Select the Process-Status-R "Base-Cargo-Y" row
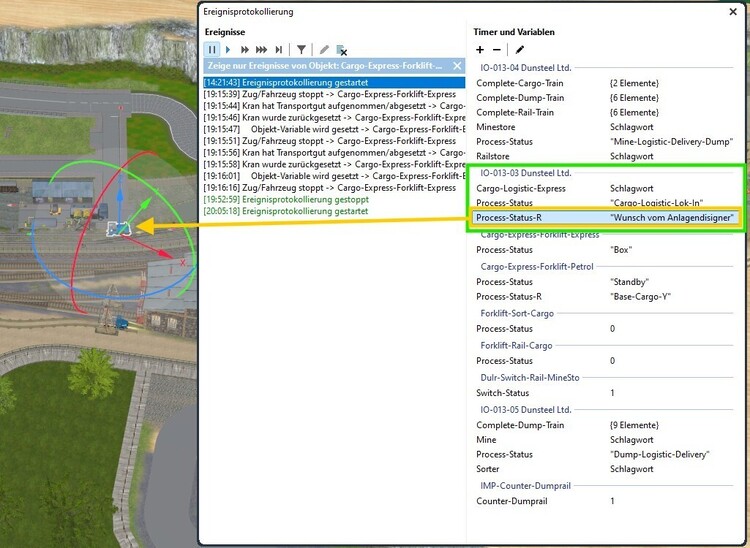 [605, 296]
